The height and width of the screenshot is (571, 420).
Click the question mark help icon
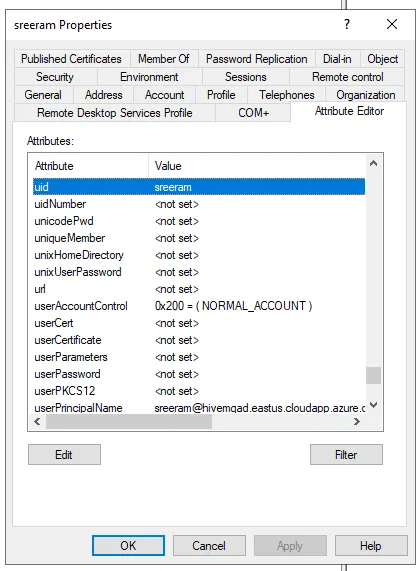347,24
